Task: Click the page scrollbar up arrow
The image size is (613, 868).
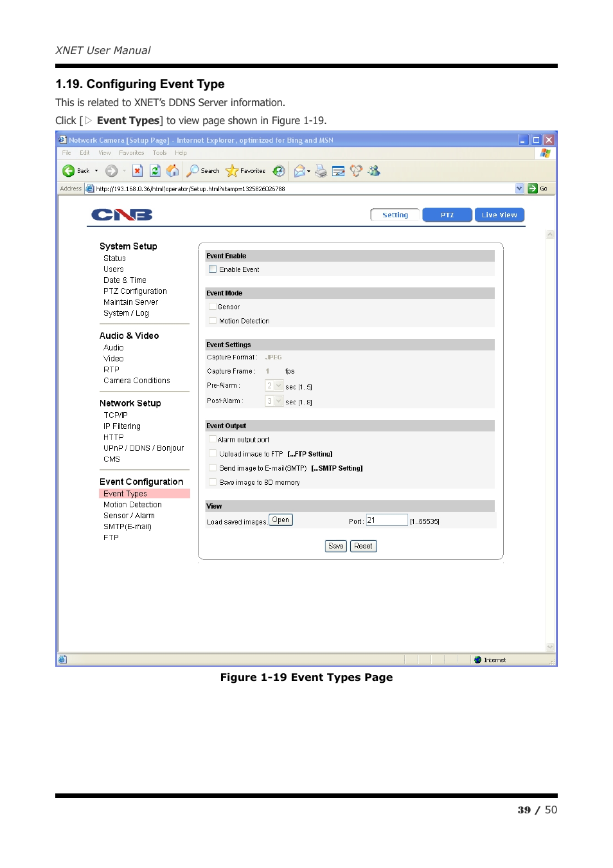Action: point(550,235)
